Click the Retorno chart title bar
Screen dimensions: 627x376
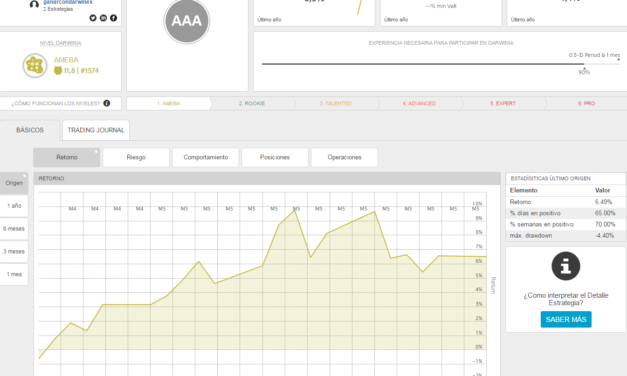point(267,178)
